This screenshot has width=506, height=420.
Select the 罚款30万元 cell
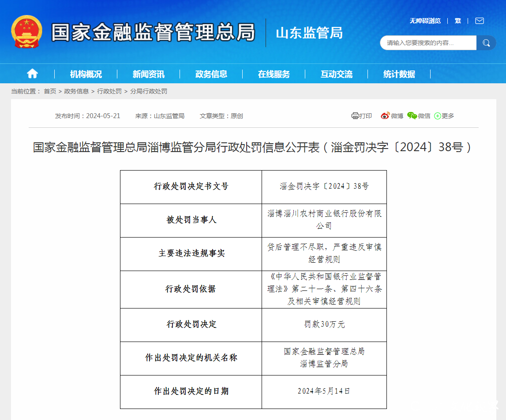pos(324,325)
